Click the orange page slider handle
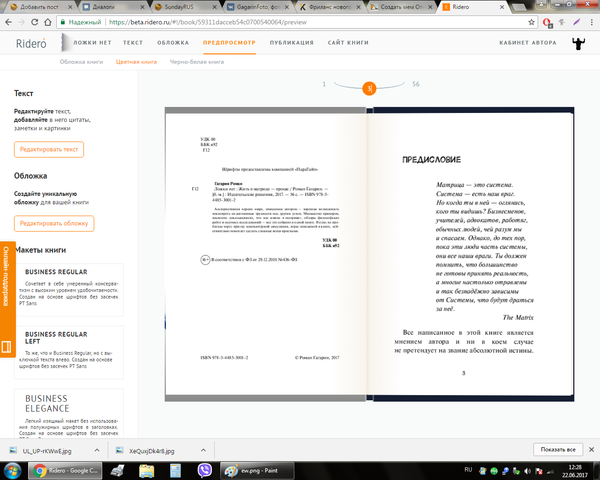Image resolution: width=600 pixels, height=480 pixels. 369,87
